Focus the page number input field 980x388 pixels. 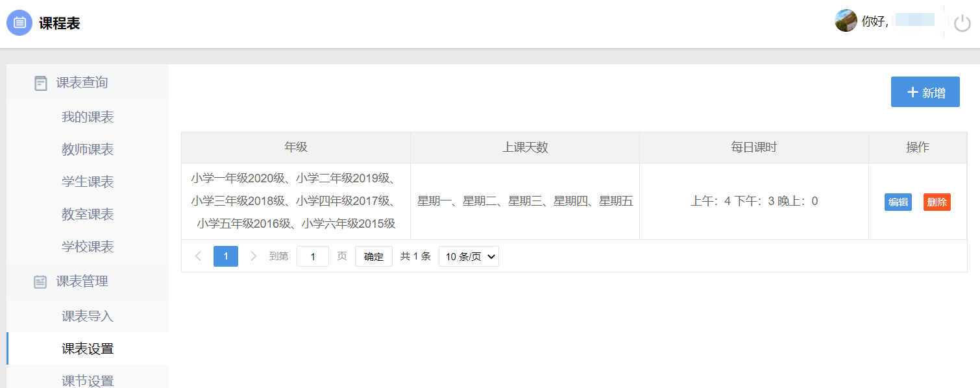click(312, 256)
